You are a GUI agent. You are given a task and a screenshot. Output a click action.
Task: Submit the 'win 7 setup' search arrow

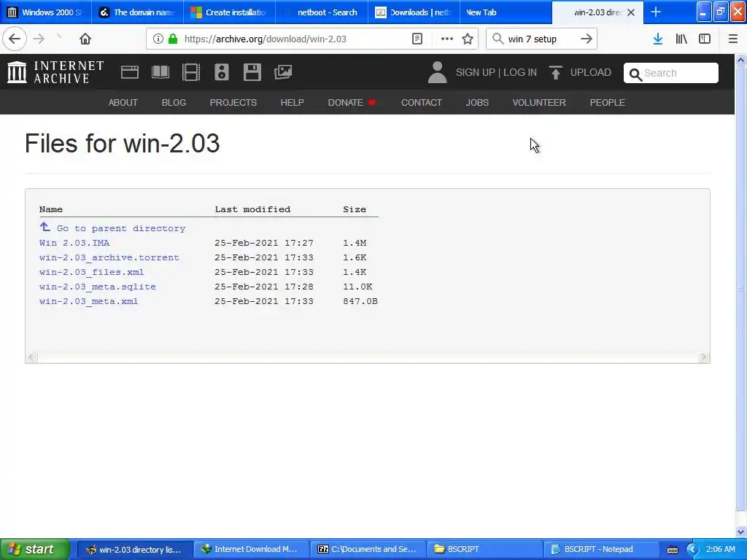coord(586,39)
